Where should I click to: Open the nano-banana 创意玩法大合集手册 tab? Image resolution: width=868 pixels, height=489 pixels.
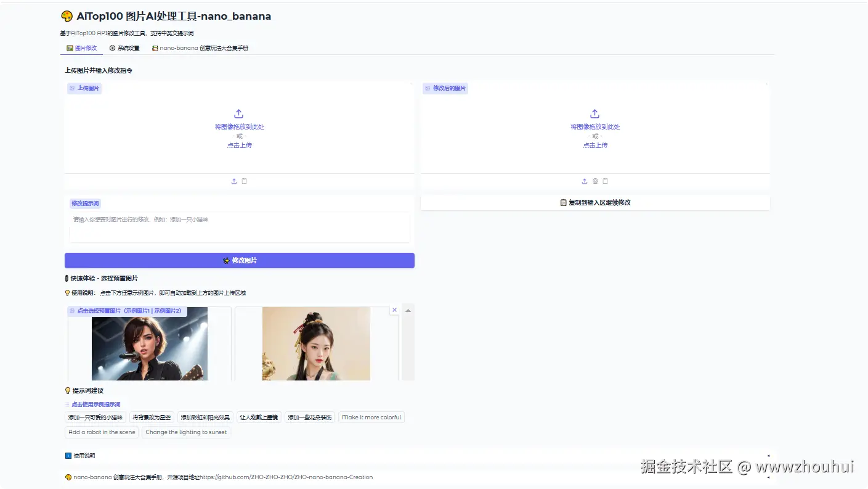200,48
